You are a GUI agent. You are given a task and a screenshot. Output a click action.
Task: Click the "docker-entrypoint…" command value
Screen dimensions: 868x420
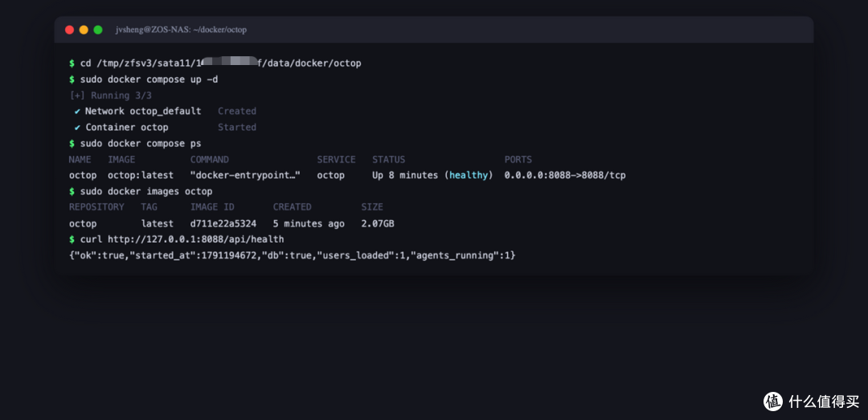pyautogui.click(x=245, y=175)
